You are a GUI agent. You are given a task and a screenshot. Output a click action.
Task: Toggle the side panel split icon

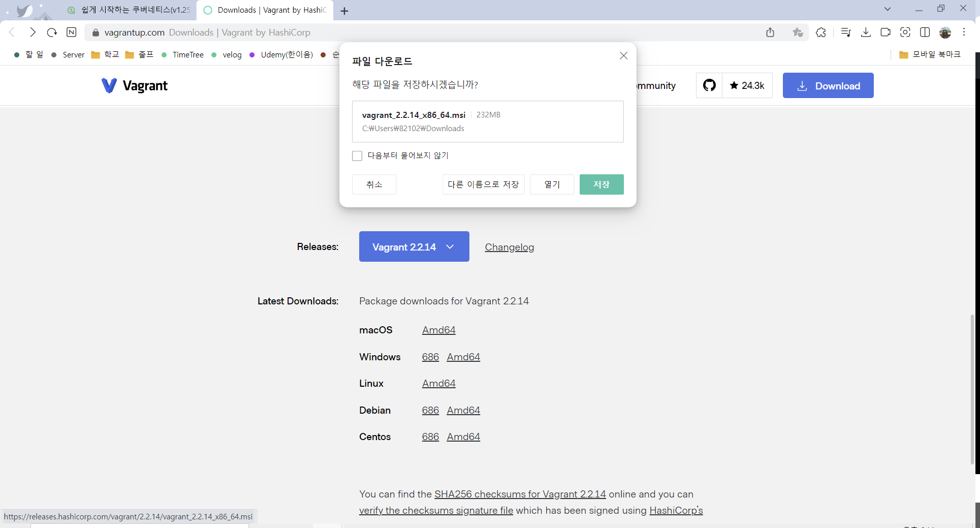click(925, 33)
